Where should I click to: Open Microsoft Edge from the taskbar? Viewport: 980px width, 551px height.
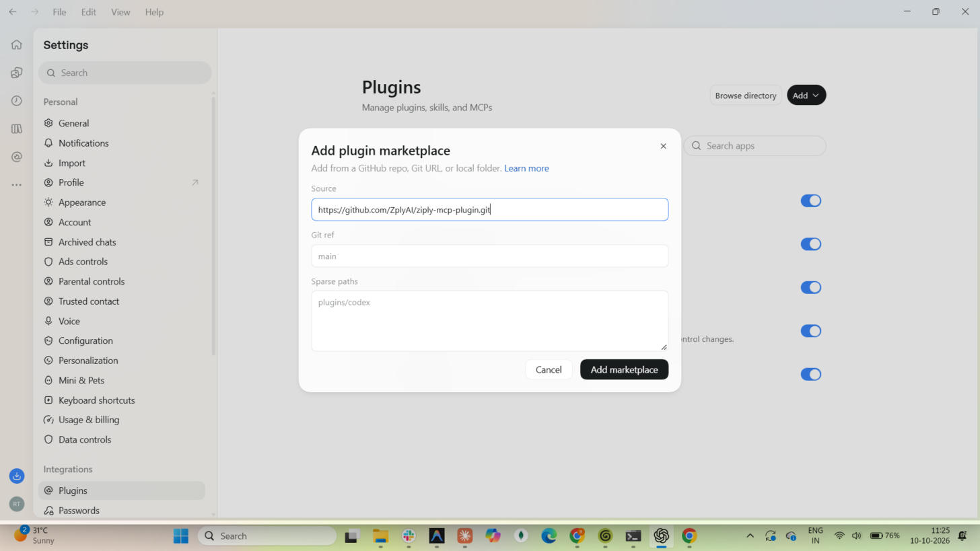(549, 536)
